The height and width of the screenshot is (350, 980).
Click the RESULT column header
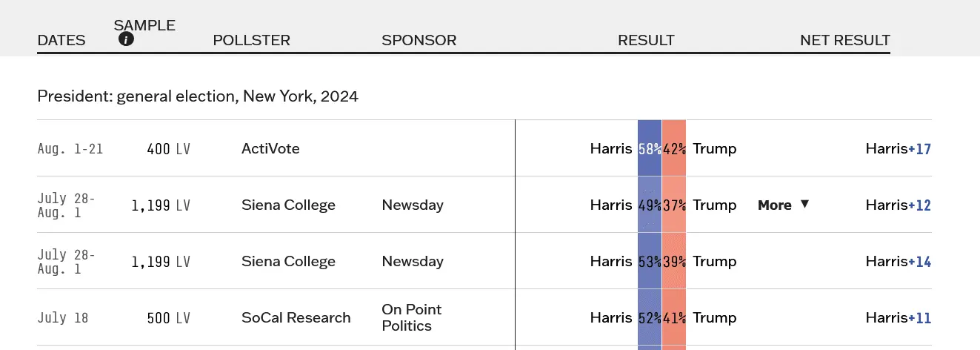646,40
